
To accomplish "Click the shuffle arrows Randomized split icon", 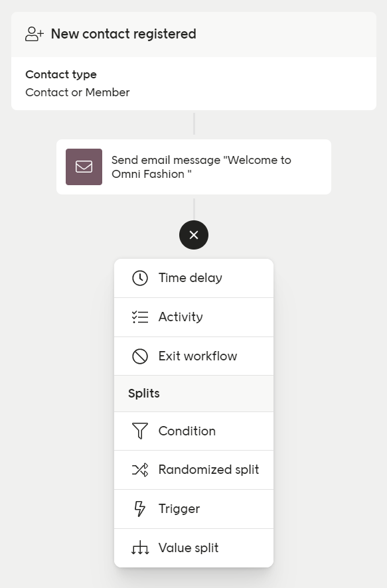I will click(140, 470).
